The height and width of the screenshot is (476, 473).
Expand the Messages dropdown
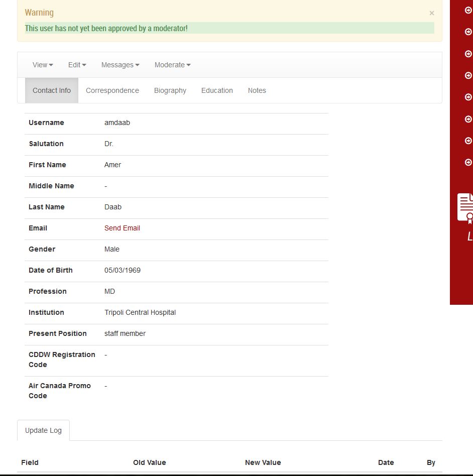coord(120,65)
